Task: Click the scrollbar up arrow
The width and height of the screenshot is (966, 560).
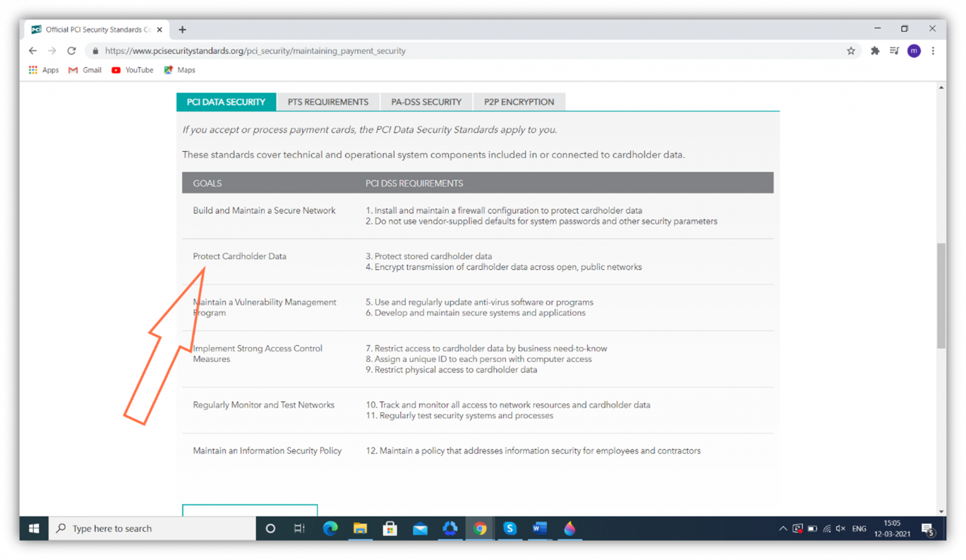Action: 941,87
